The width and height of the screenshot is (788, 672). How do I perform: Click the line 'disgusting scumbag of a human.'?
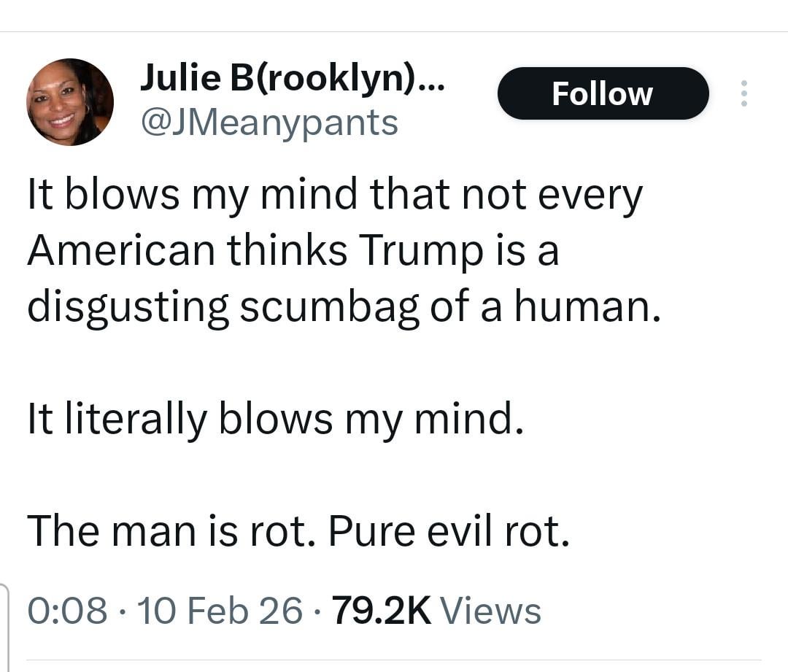[344, 306]
